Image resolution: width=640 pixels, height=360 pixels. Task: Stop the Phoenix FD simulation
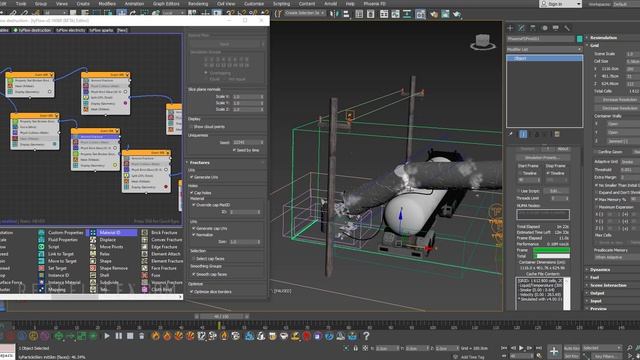(x=130, y=336)
